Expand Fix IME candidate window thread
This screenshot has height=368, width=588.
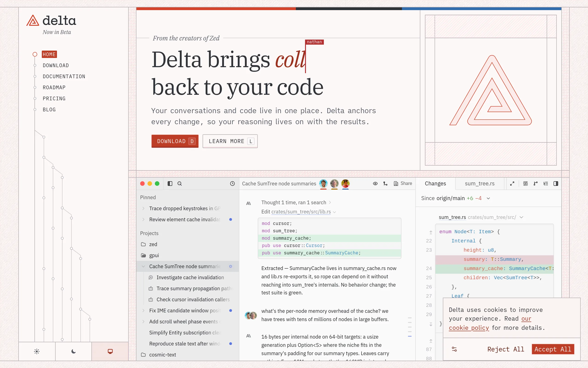coord(143,310)
